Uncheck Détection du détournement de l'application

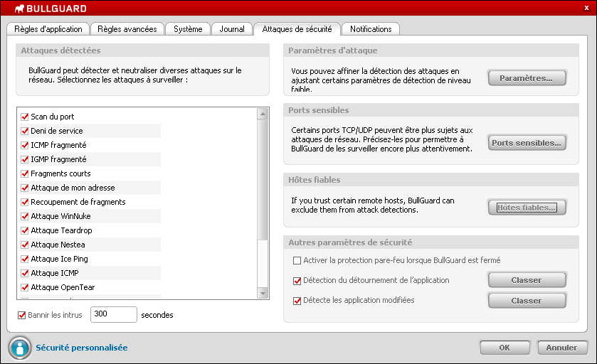tap(297, 281)
